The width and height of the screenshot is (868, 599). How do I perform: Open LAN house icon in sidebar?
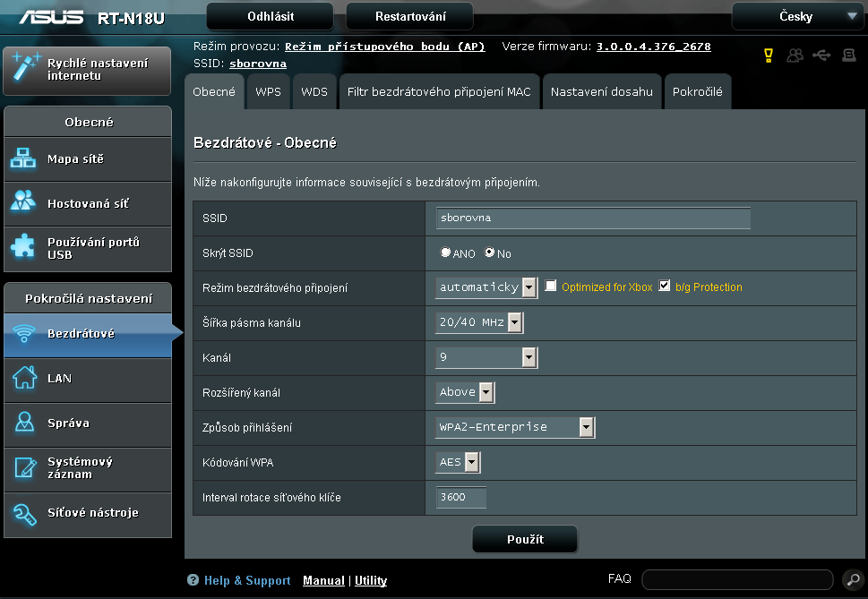pyautogui.click(x=24, y=378)
